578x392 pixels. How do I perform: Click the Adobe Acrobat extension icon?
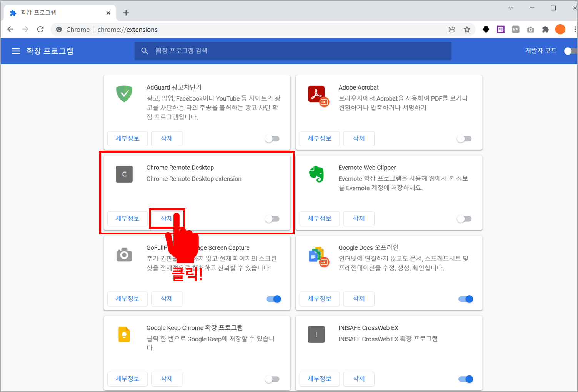(318, 95)
